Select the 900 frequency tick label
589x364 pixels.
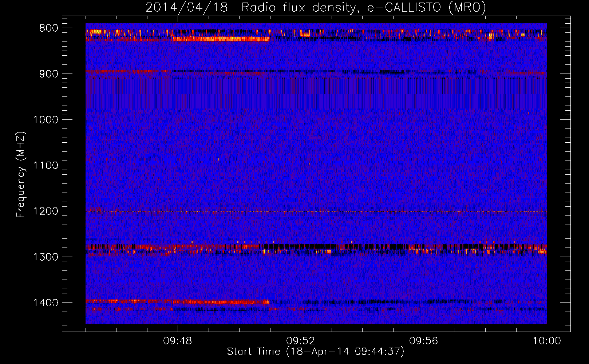coord(49,74)
